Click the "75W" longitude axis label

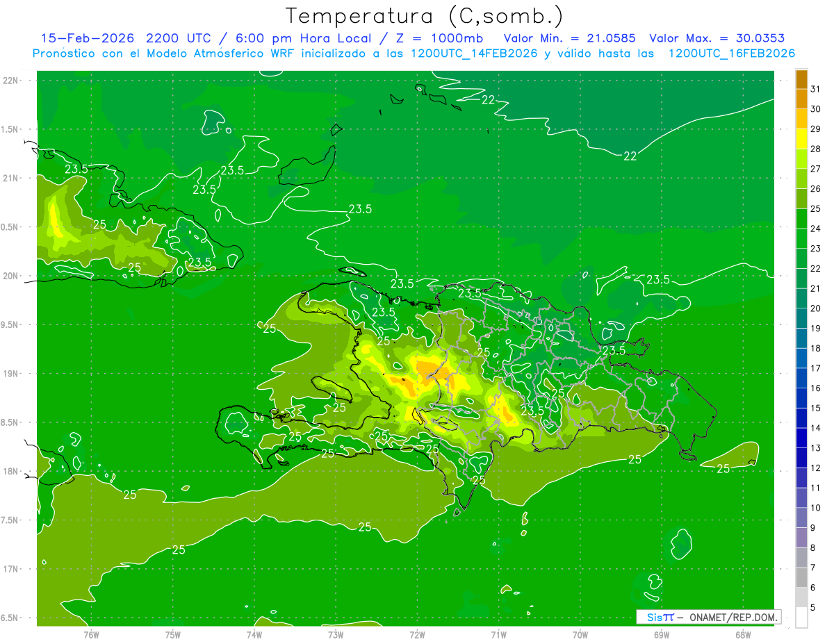tap(173, 634)
